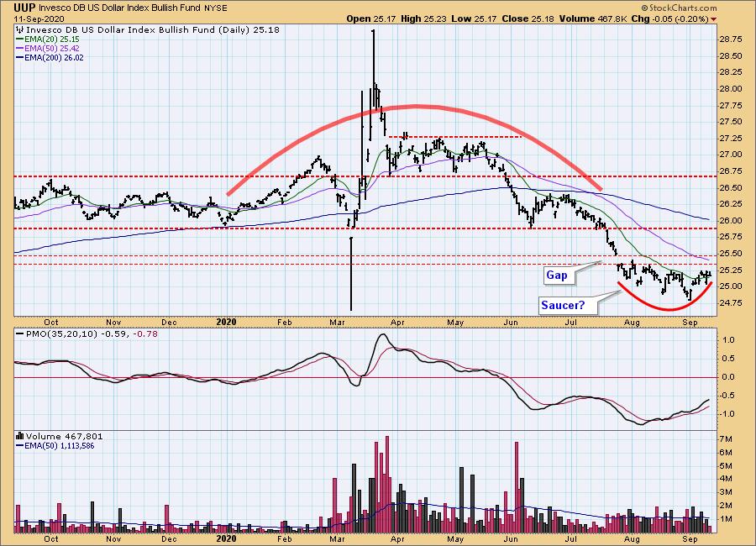Click the 28.75 price axis label

pyautogui.click(x=730, y=39)
